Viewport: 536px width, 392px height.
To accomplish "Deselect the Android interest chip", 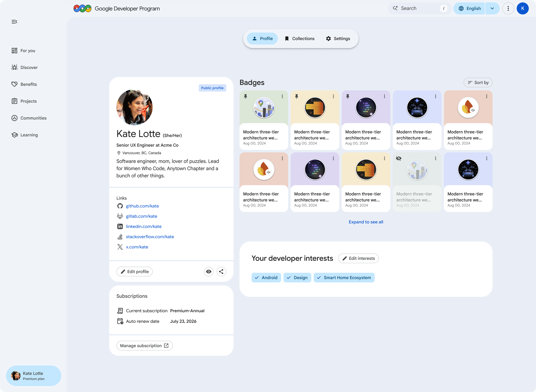I will pyautogui.click(x=266, y=277).
